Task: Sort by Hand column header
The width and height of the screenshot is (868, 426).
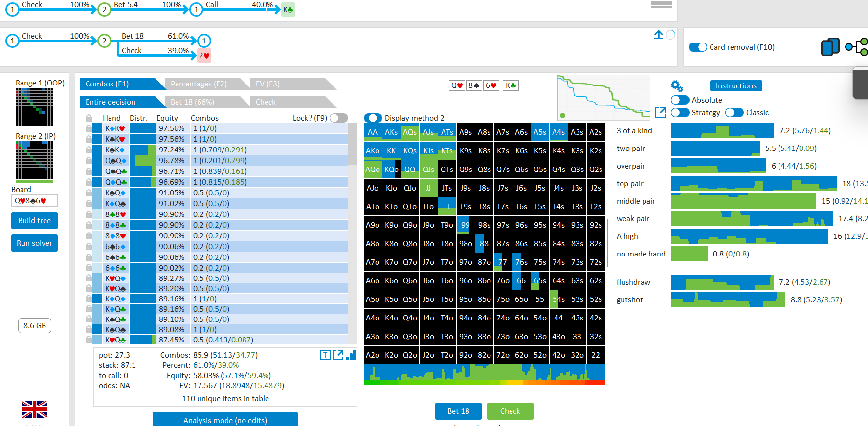Action: pyautogui.click(x=111, y=118)
